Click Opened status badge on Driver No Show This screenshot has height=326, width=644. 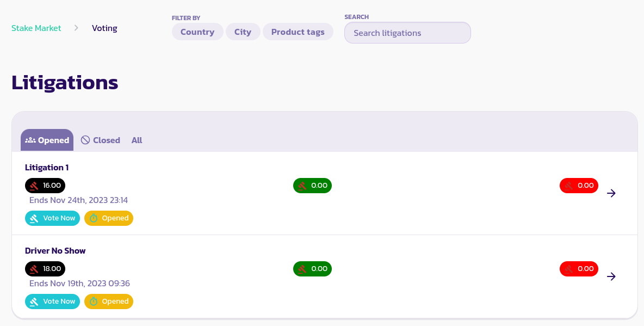[x=109, y=302]
